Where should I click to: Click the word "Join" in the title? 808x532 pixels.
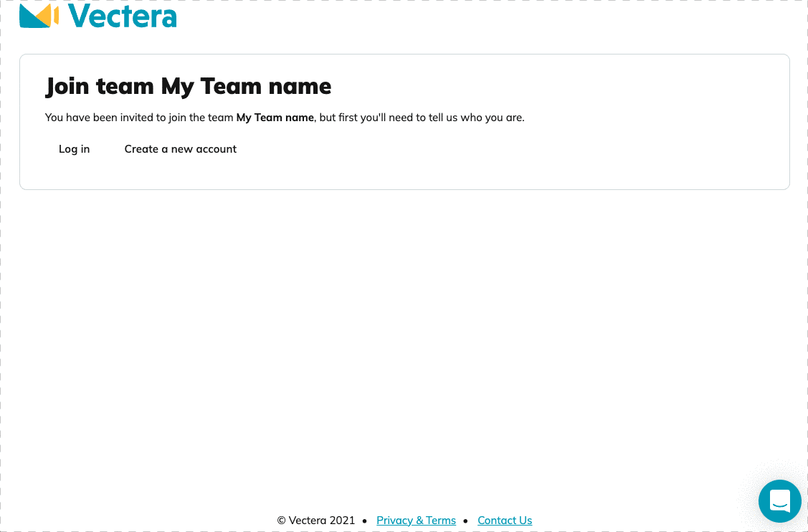click(69, 86)
